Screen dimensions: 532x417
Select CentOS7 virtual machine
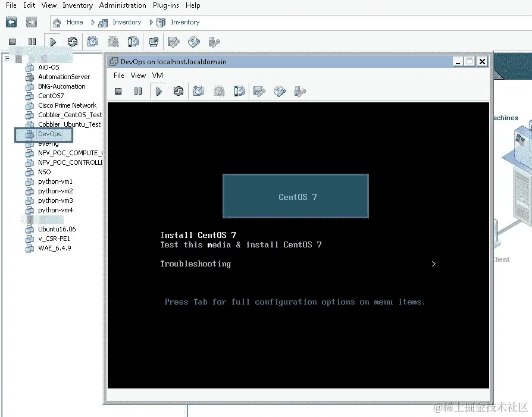pyautogui.click(x=51, y=96)
